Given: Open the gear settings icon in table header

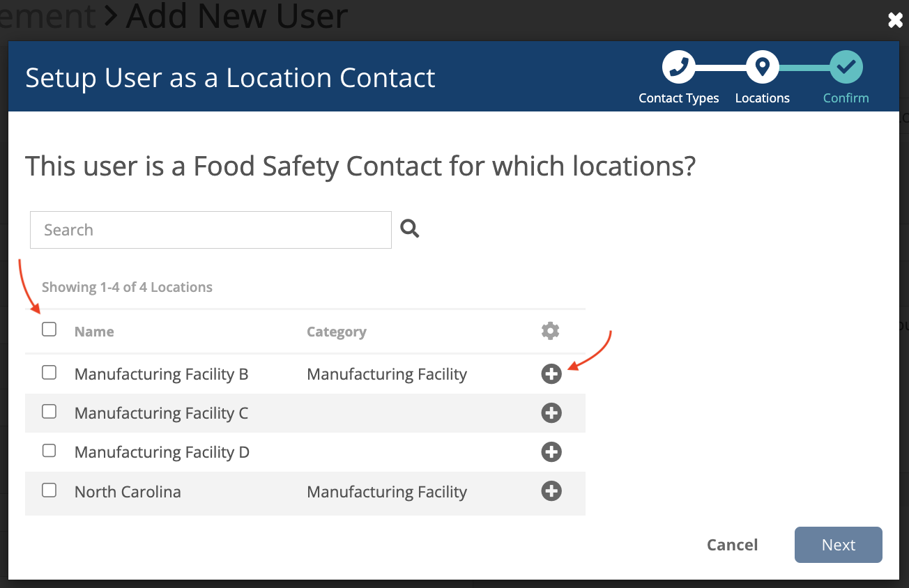Looking at the screenshot, I should [x=551, y=331].
